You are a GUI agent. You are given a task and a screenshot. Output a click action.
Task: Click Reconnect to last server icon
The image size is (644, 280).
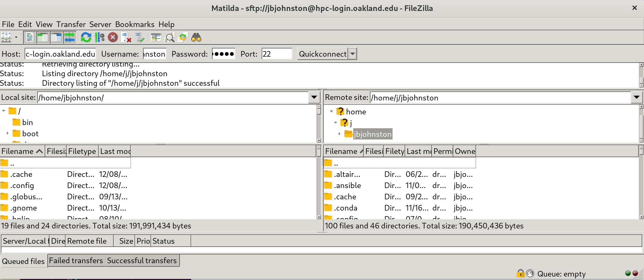[x=139, y=37]
